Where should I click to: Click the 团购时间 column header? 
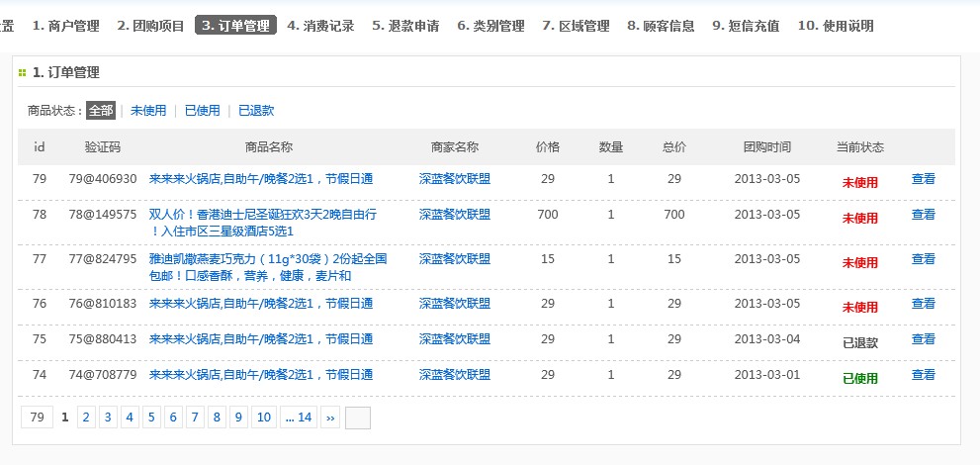766,146
